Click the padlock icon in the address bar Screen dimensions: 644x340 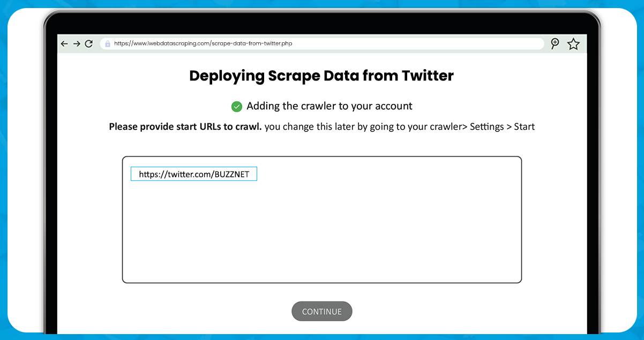point(107,43)
